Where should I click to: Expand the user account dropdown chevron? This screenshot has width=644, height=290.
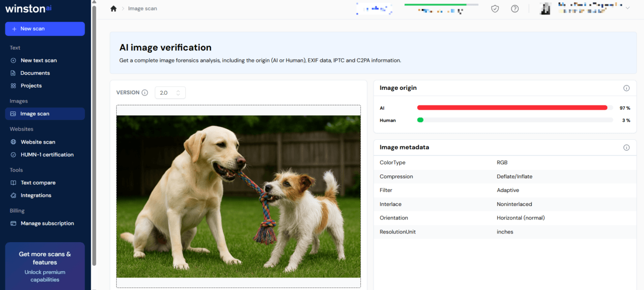[628, 8]
